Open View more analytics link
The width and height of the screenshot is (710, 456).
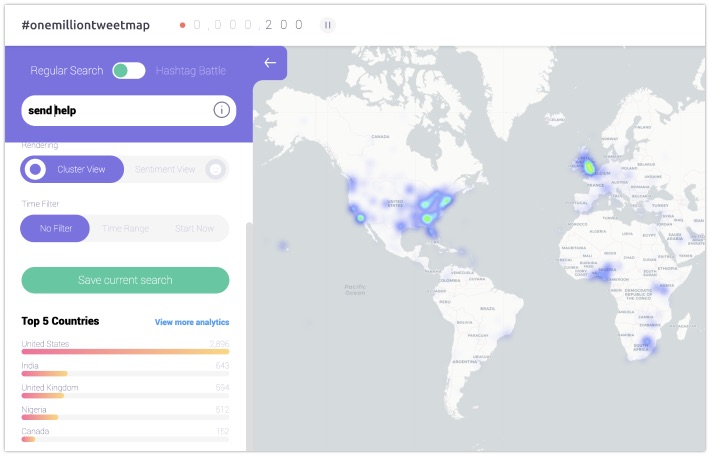pos(192,322)
